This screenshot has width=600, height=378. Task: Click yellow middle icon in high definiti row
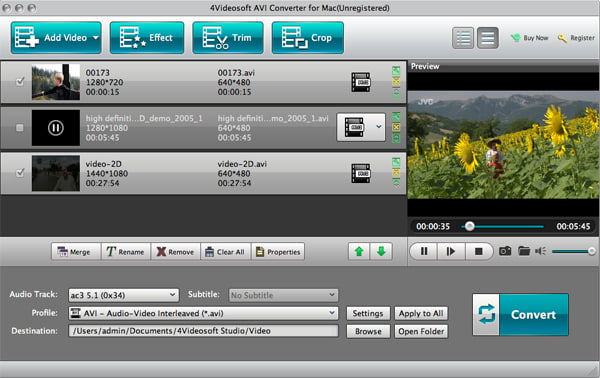pos(396,127)
